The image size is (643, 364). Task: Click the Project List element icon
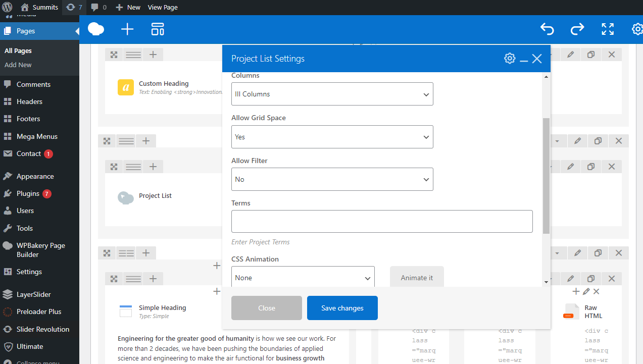(126, 197)
